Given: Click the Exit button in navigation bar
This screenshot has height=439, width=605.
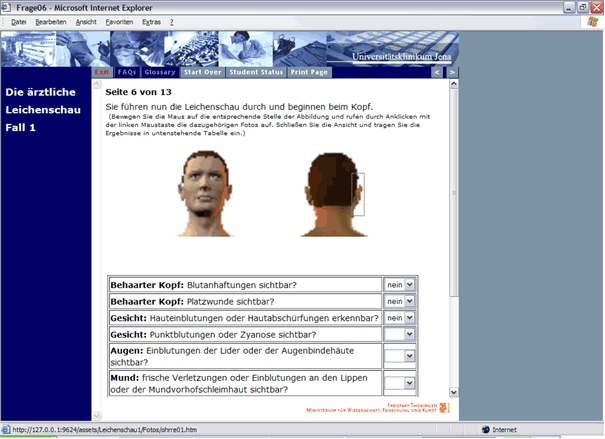Looking at the screenshot, I should [102, 72].
